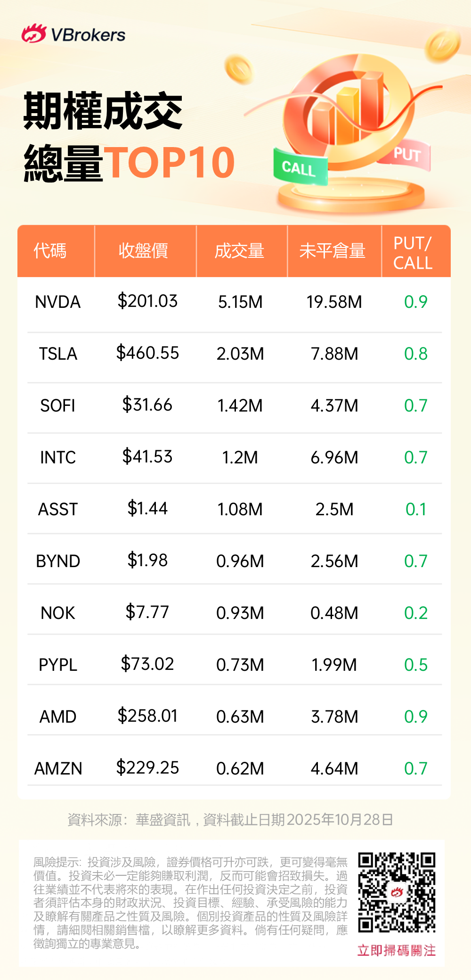
Task: Open the SOFI stock row
Action: coord(58,405)
